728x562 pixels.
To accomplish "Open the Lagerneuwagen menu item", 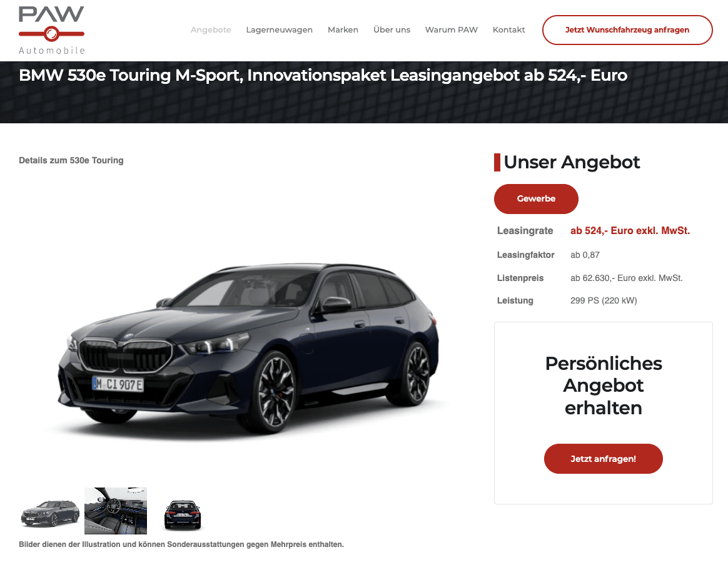I will pyautogui.click(x=279, y=29).
